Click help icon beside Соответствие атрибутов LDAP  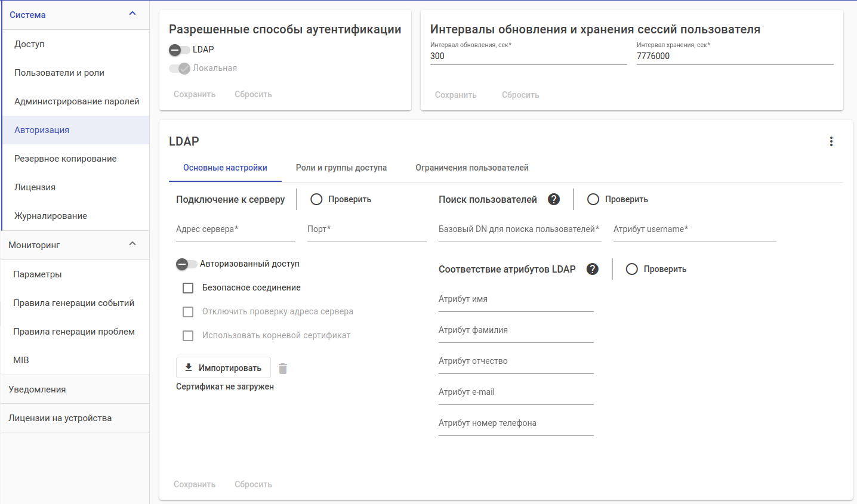click(x=592, y=269)
